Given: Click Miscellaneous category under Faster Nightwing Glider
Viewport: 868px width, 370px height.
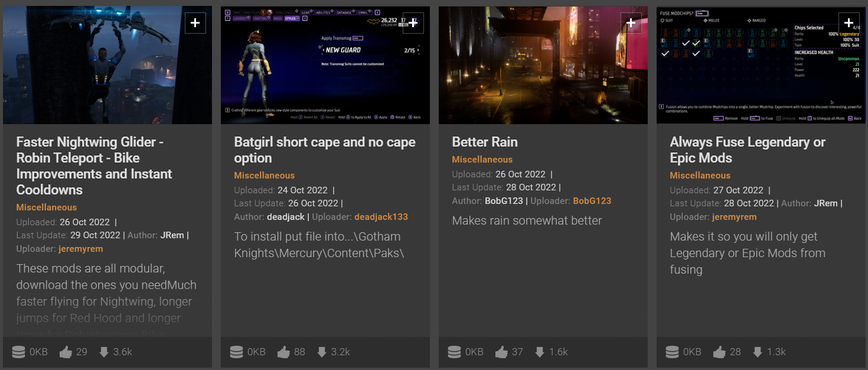Looking at the screenshot, I should [47, 207].
